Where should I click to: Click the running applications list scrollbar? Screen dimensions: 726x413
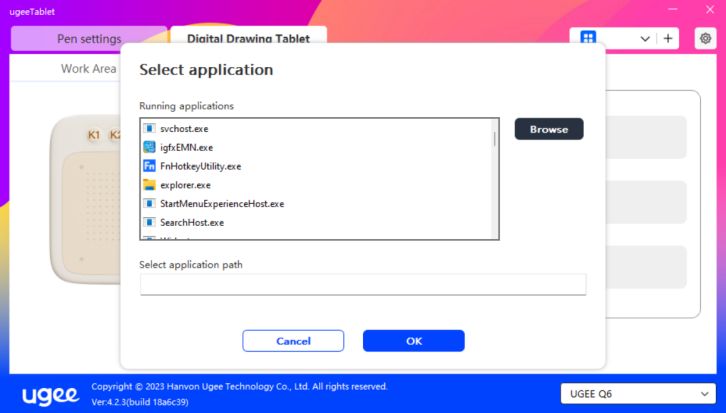pos(494,140)
